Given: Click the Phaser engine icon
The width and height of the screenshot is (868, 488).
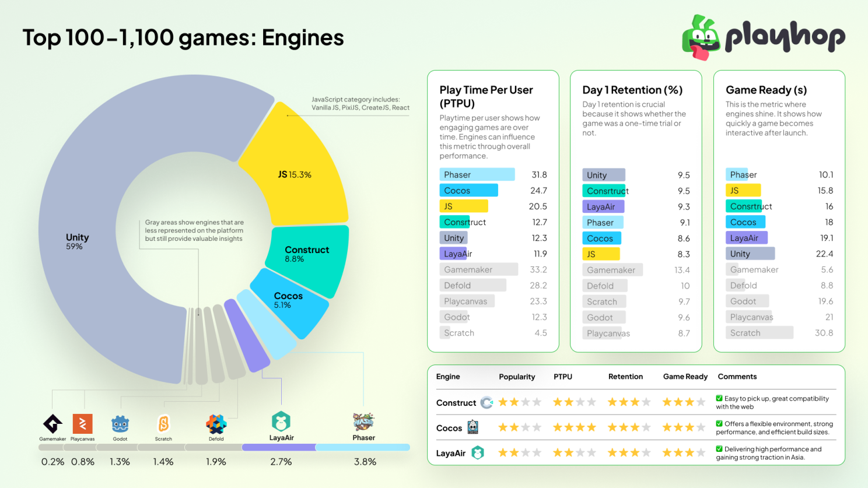Looking at the screenshot, I should coord(363,421).
